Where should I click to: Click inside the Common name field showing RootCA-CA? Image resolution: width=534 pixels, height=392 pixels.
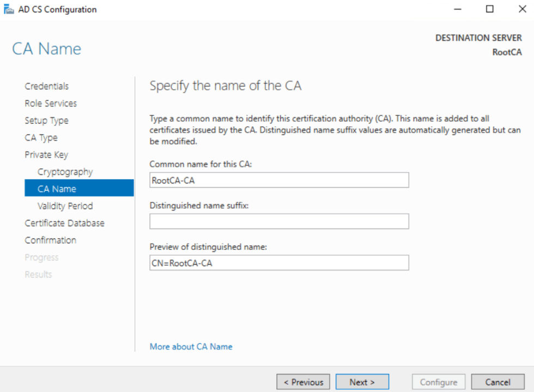tap(279, 180)
